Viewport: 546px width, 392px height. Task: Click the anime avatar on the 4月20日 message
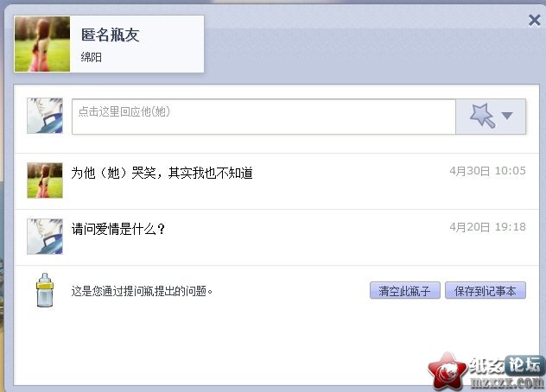45,237
